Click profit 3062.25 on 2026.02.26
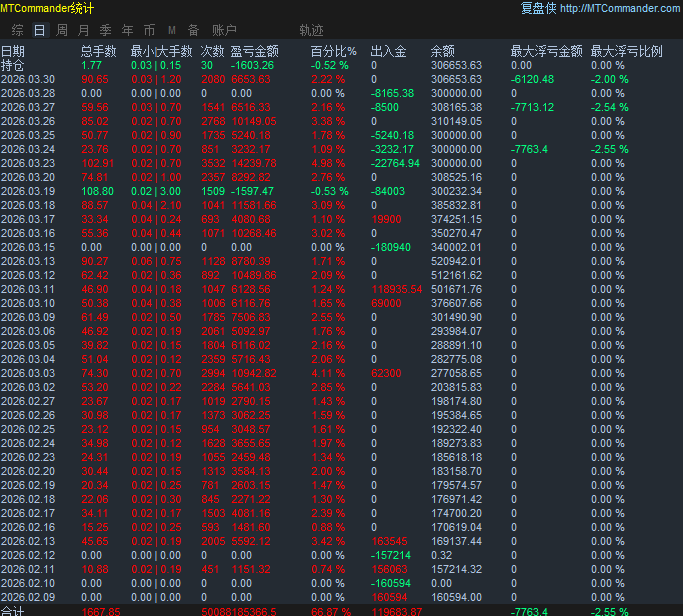Screen dimensions: 683x616 (251, 415)
